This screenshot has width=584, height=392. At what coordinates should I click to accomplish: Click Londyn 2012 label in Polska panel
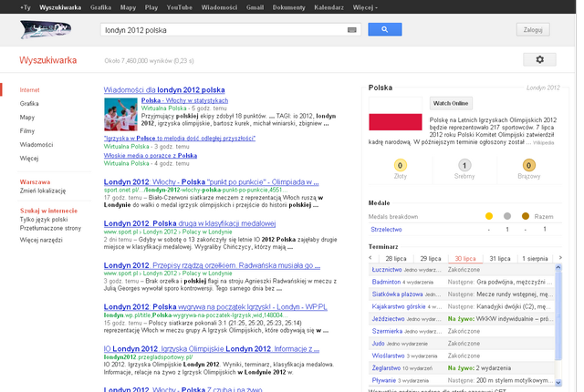click(543, 88)
